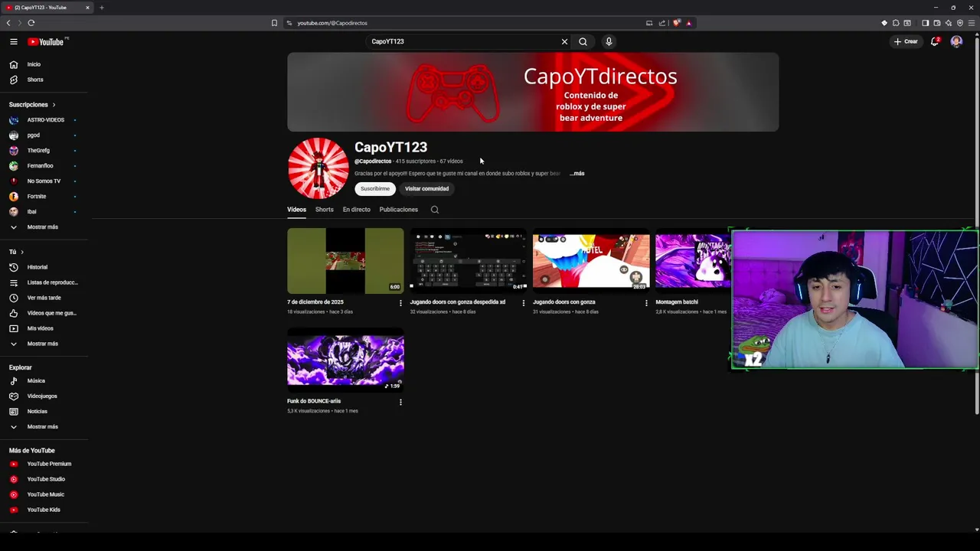This screenshot has height=551, width=980.
Task: Expand Suscripciones section chevron
Action: click(54, 105)
